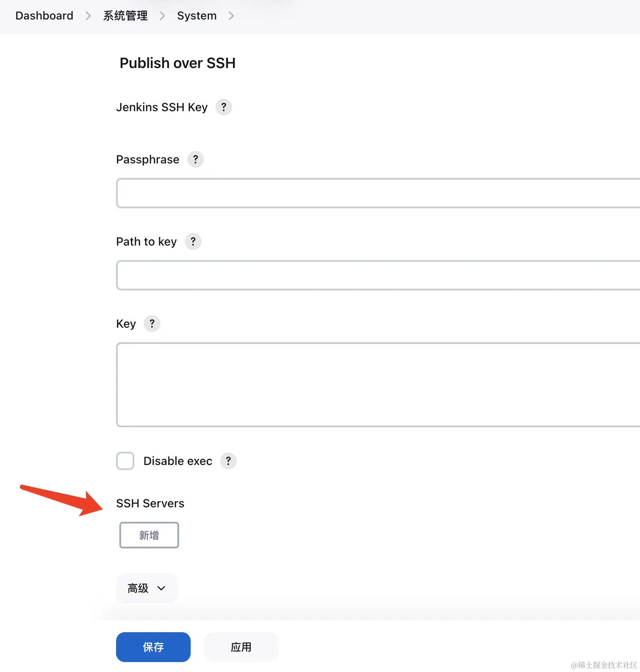The height and width of the screenshot is (672, 640).
Task: Open the System breadcrumb link
Action: point(197,16)
